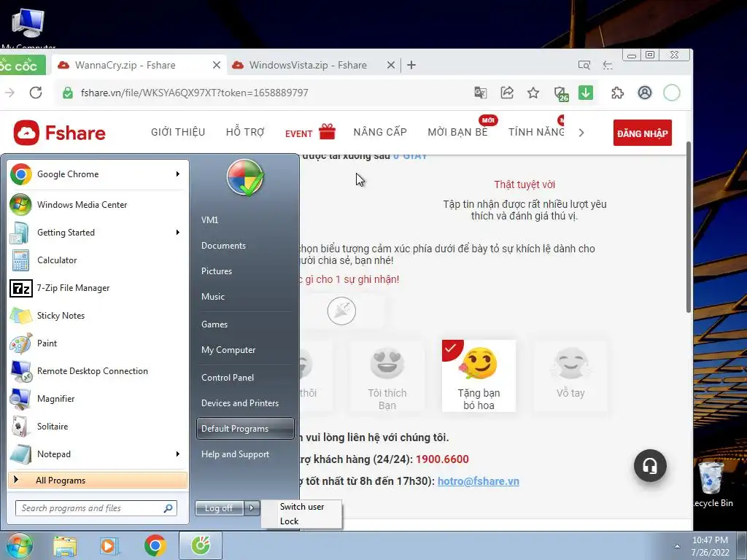
Task: Click the Search programs and files box
Action: coord(96,508)
